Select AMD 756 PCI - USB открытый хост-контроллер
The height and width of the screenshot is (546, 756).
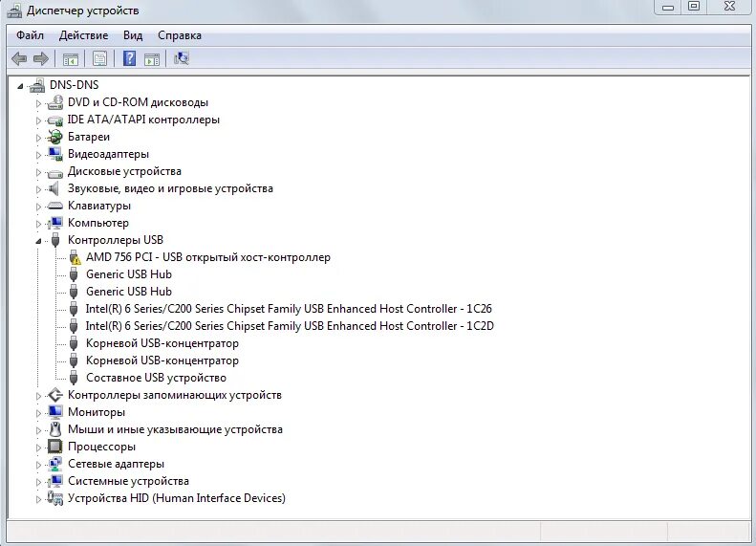pos(208,257)
